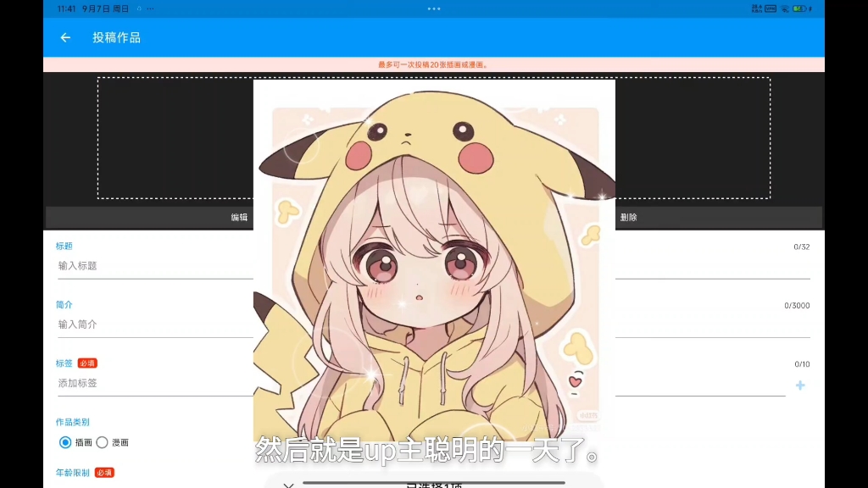Screen dimensions: 868x488
Task: Tap the 作品类别 label
Action: click(x=73, y=422)
